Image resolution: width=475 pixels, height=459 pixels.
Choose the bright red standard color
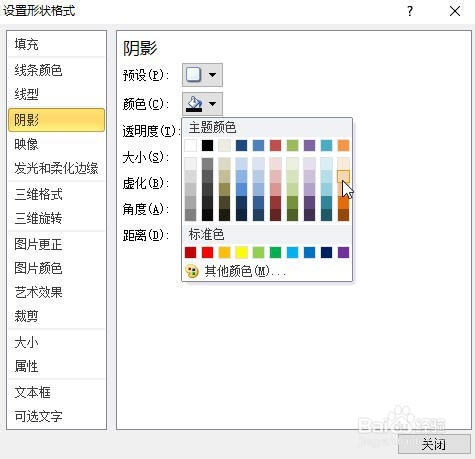pos(207,253)
